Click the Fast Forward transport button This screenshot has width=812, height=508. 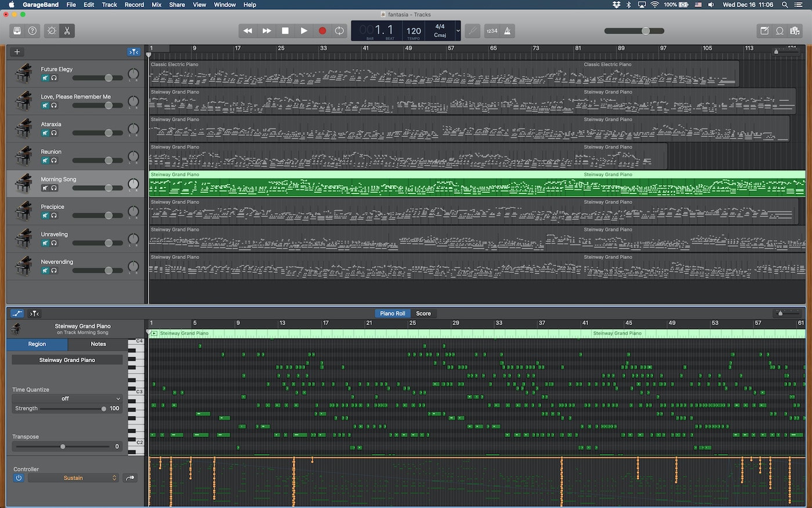[x=266, y=31]
